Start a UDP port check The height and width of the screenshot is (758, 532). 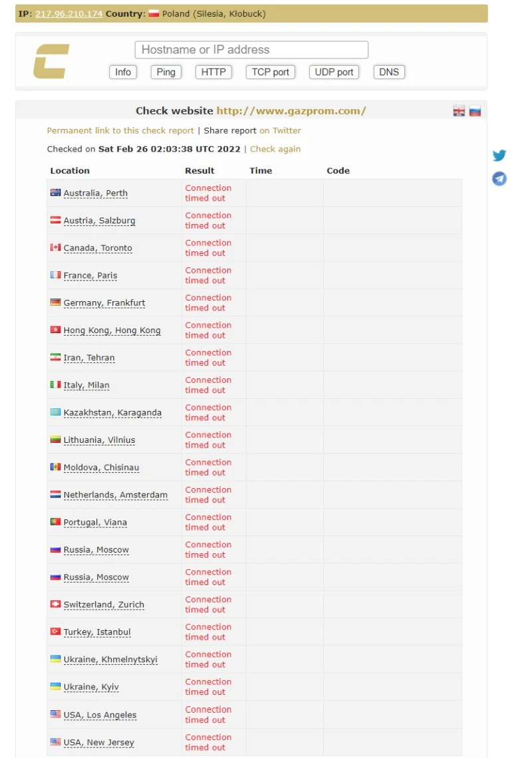334,72
